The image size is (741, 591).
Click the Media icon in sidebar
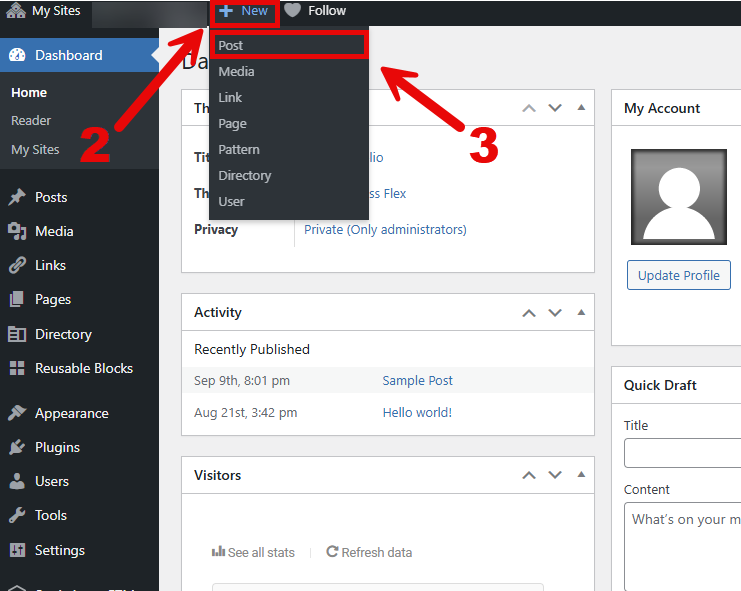(x=17, y=231)
